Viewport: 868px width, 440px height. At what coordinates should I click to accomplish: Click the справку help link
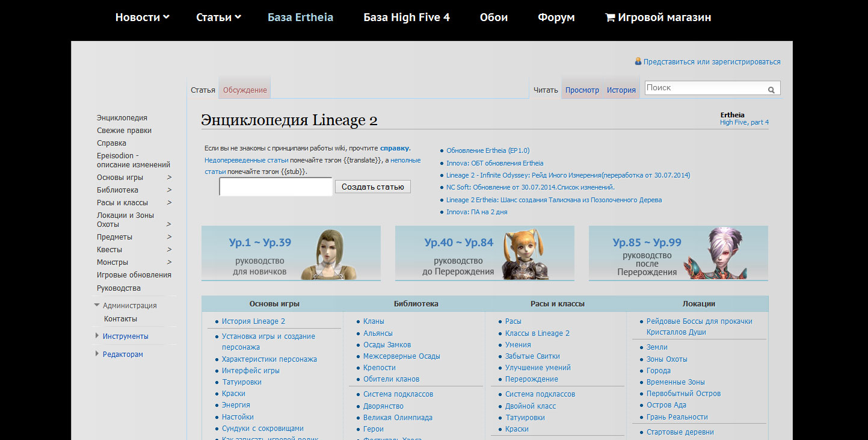pyautogui.click(x=395, y=147)
